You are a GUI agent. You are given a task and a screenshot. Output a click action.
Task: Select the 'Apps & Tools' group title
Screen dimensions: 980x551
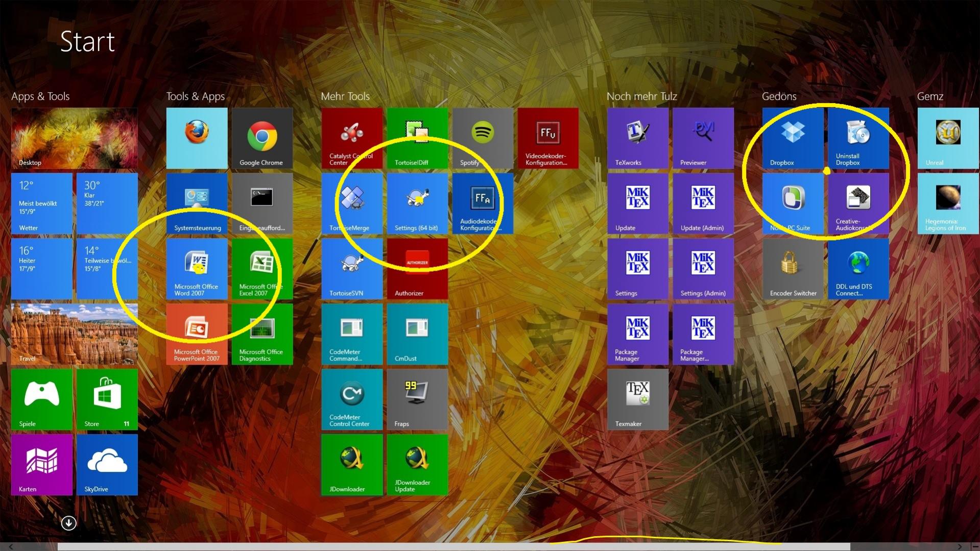(40, 96)
